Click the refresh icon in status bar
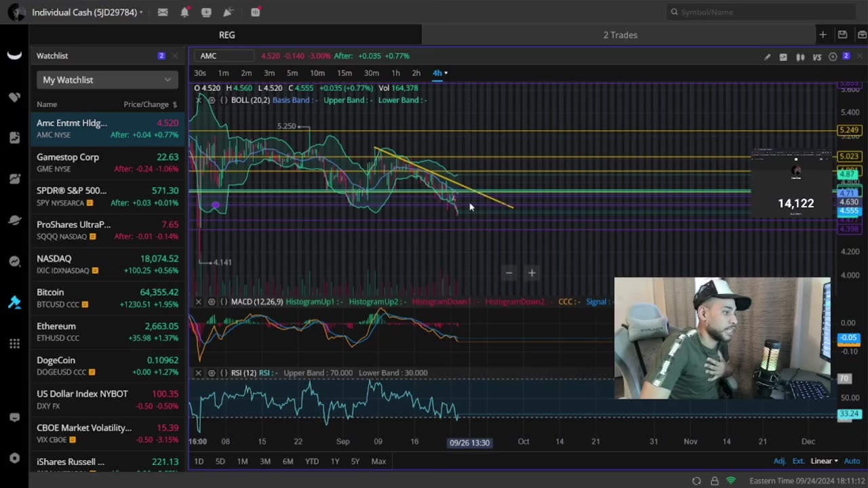Screen dimensions: 868x488 (696, 481)
